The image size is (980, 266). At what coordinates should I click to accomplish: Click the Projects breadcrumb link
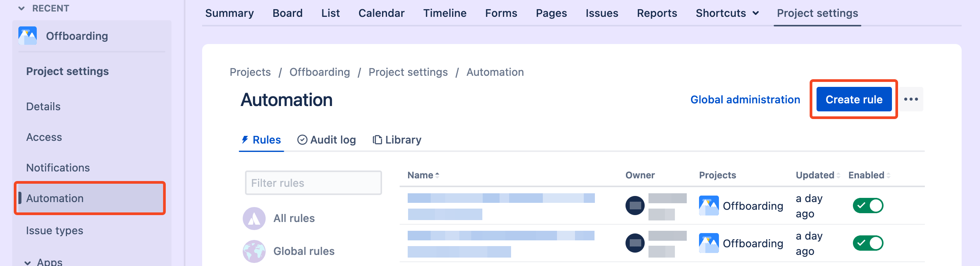pyautogui.click(x=250, y=72)
